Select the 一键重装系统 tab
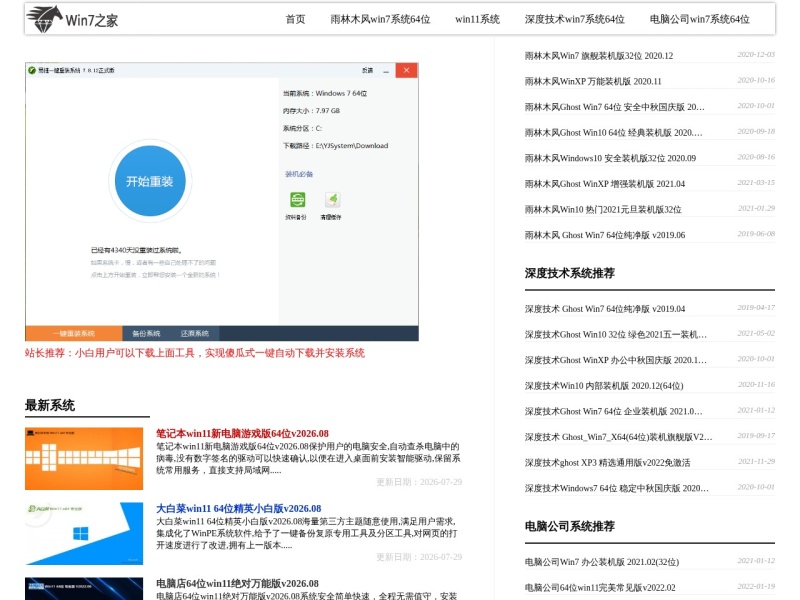 [73, 333]
